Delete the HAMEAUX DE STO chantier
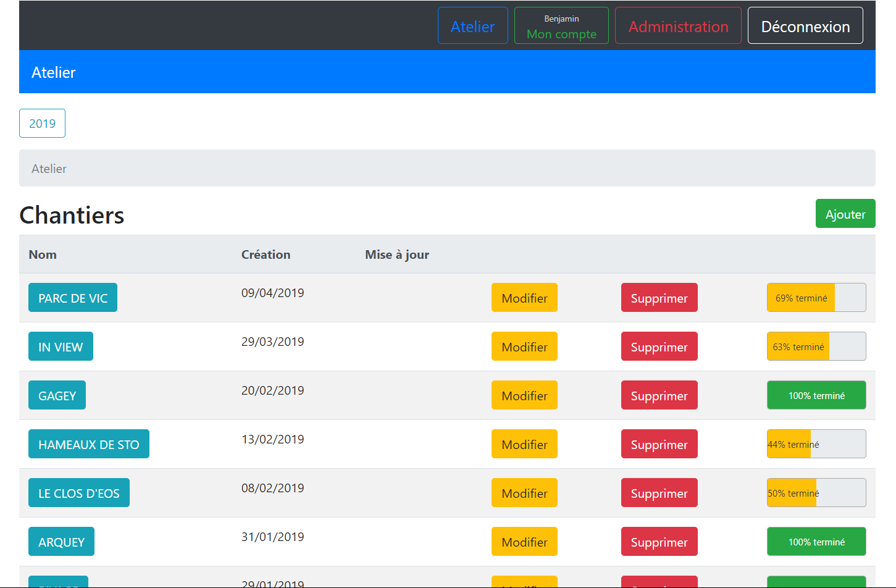 (659, 444)
